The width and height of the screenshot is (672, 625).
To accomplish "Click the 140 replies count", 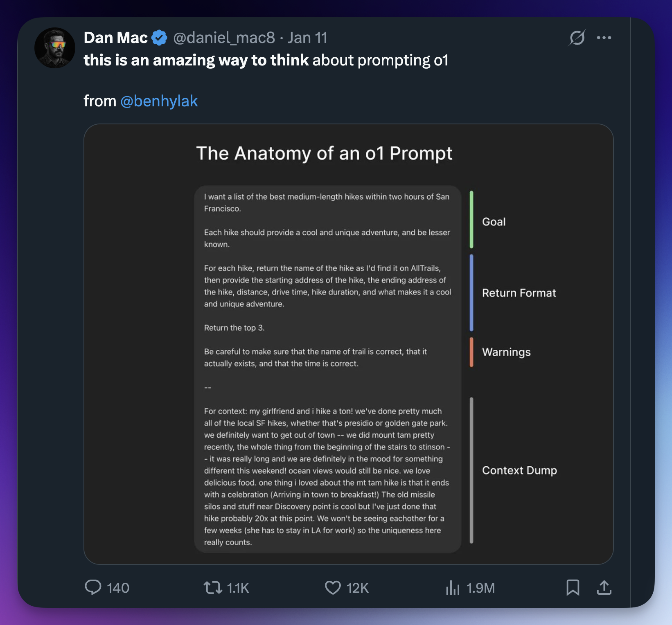I will [x=117, y=588].
